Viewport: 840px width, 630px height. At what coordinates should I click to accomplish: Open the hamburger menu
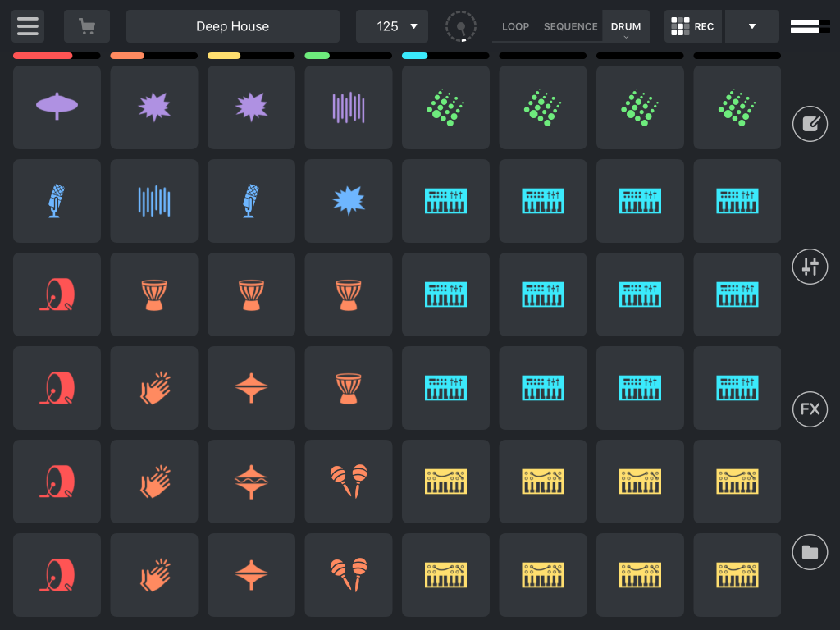[27, 25]
